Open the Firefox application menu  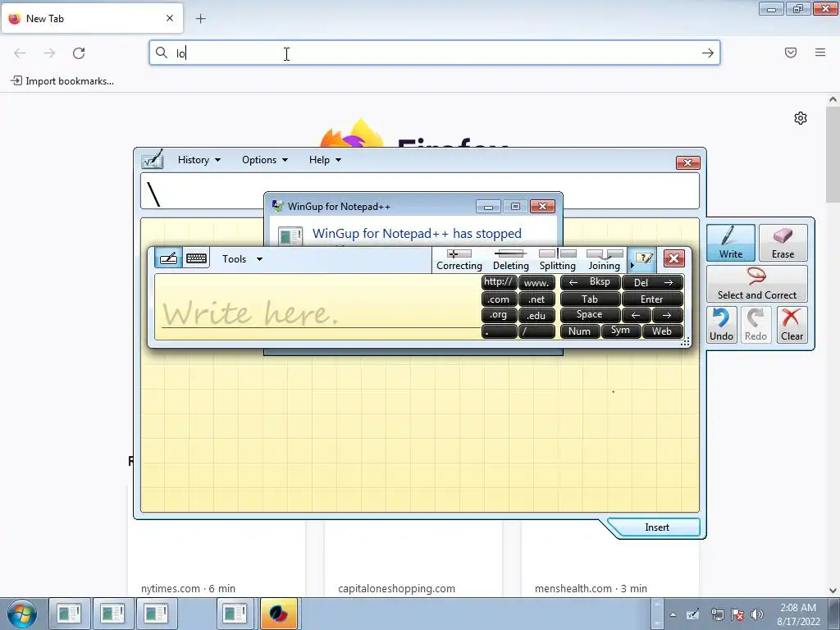[x=820, y=52]
